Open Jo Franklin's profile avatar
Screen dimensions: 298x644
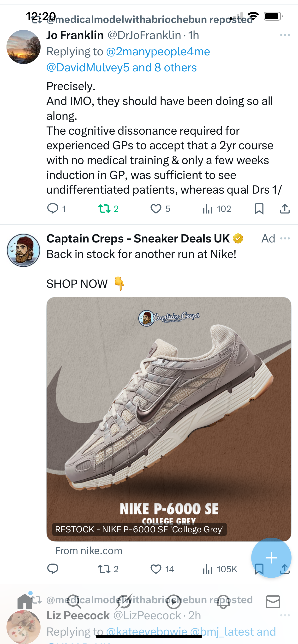[24, 47]
